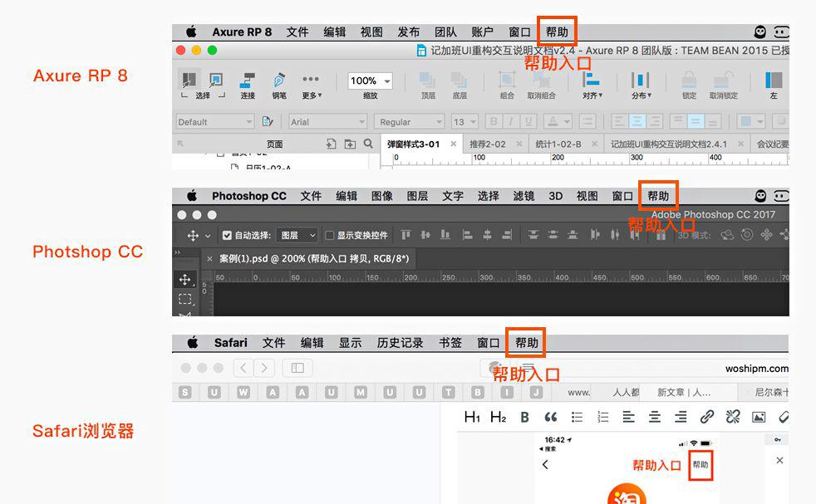Center-align text in the Safari editor
The height and width of the screenshot is (504, 816).
tap(655, 417)
